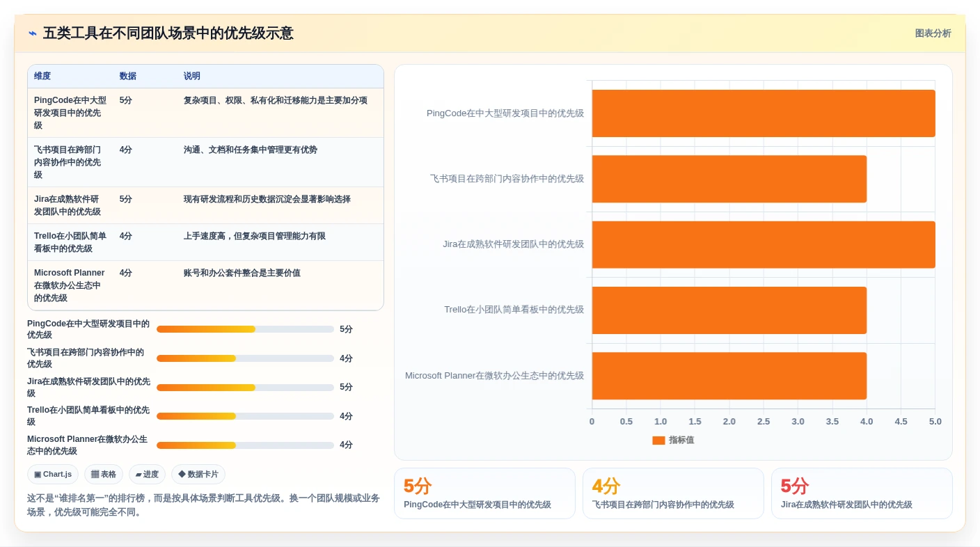
Task: Click the Microsoft Planner progress bar
Action: [x=245, y=445]
